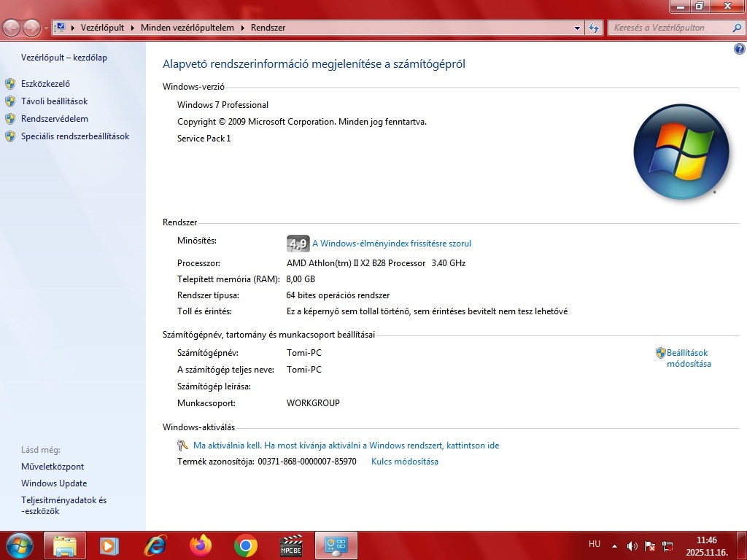
Task: Click shield icon beside Rendszervédelem
Action: pos(10,119)
